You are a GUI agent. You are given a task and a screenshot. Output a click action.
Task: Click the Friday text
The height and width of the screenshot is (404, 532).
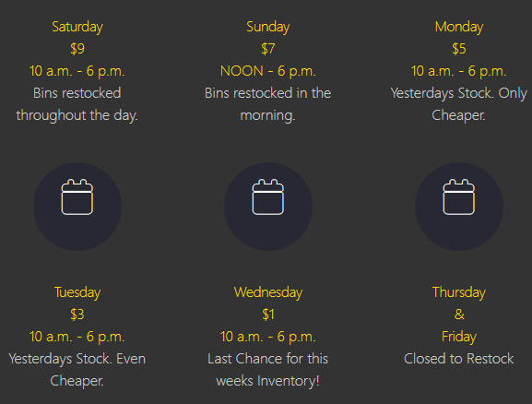pos(459,337)
